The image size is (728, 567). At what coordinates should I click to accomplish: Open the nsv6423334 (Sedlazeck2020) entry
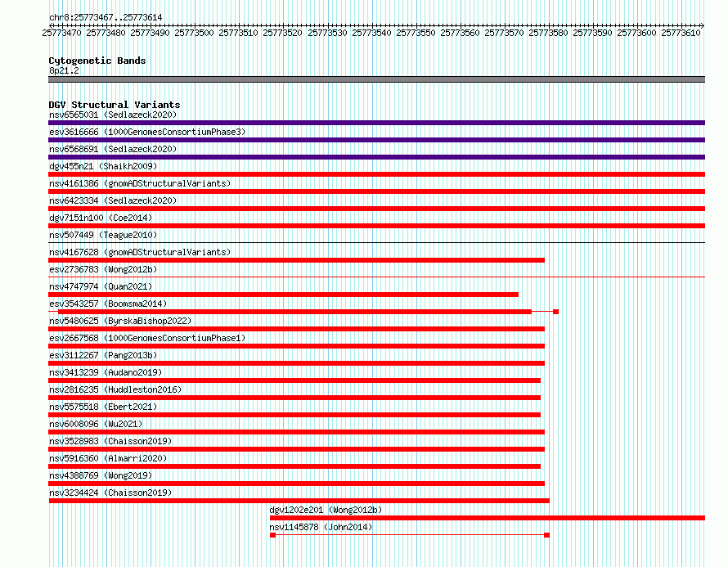(x=113, y=200)
